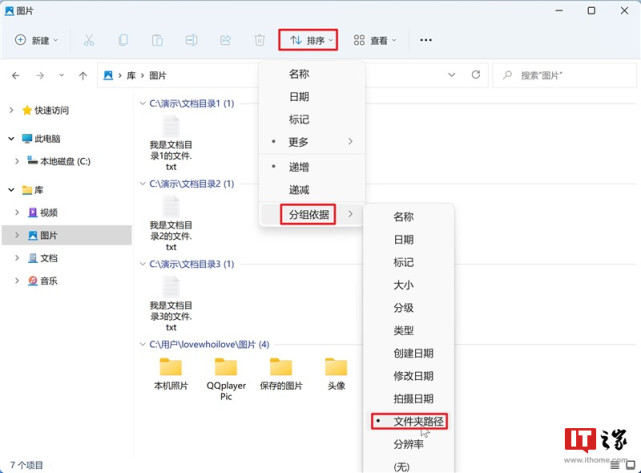Viewport: 641px width, 473px height.
Task: Open recent locations chevron
Action: (x=61, y=75)
